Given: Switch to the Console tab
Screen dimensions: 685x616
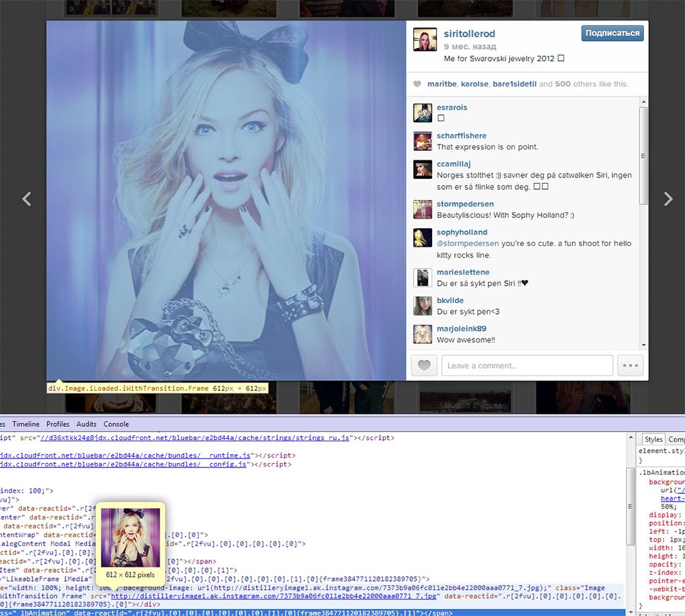Looking at the screenshot, I should pos(116,424).
